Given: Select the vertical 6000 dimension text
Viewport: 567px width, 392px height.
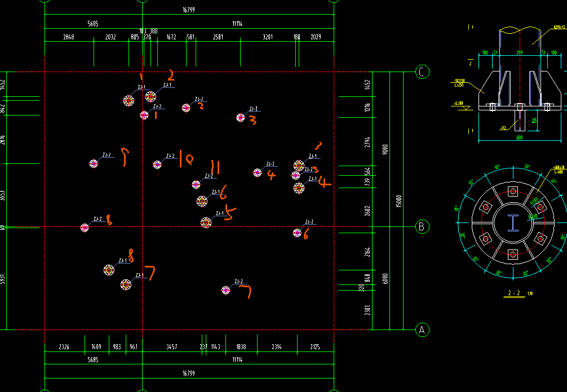Looking at the screenshot, I should point(386,279).
